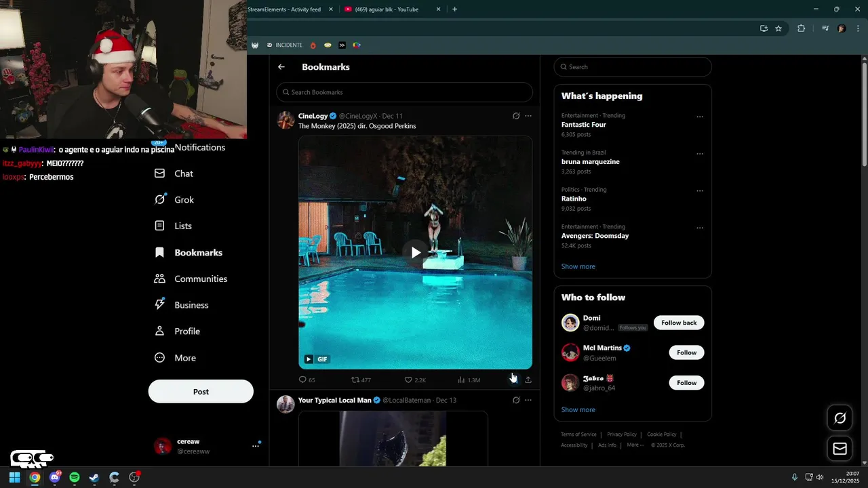Open the Avengers: Doomsday trend

point(595,236)
